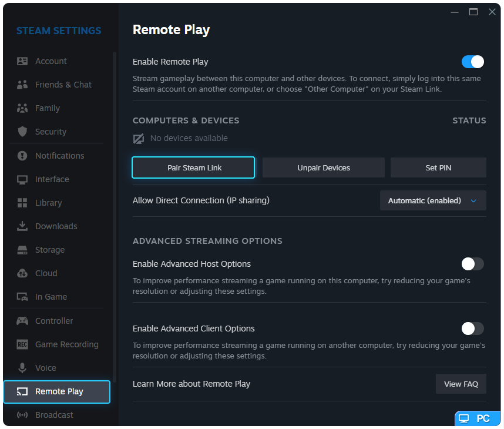Go to Friends & Chat settings
This screenshot has height=429, width=504.
coord(57,85)
